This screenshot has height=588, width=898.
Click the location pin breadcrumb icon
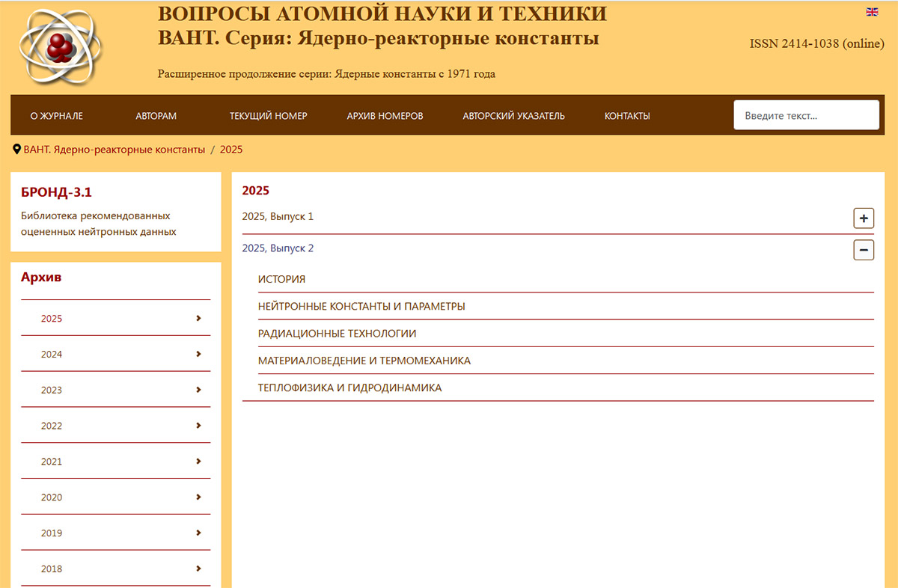(x=16, y=150)
